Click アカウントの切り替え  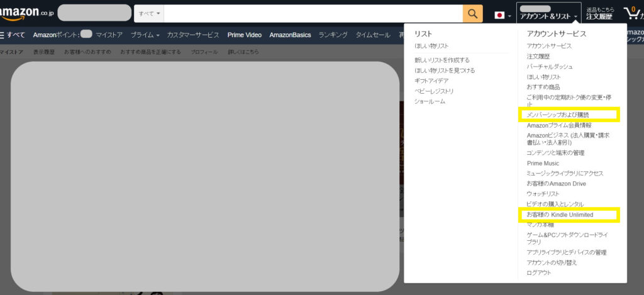tap(552, 262)
